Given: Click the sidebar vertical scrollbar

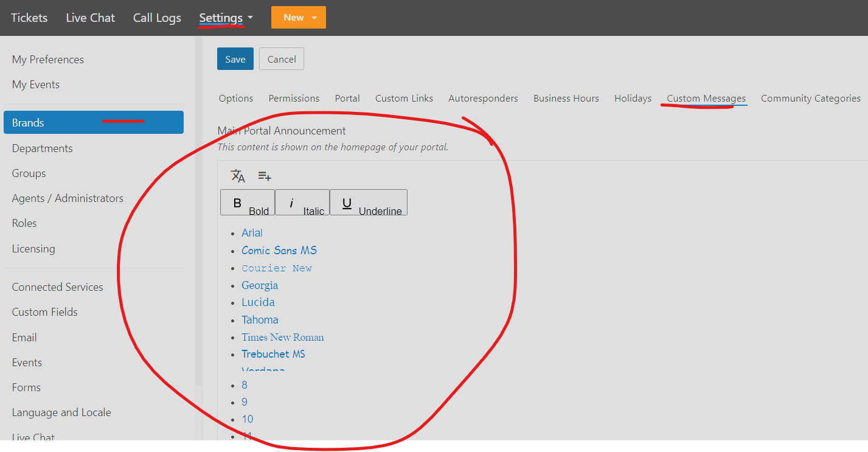Looking at the screenshot, I should pyautogui.click(x=198, y=207).
